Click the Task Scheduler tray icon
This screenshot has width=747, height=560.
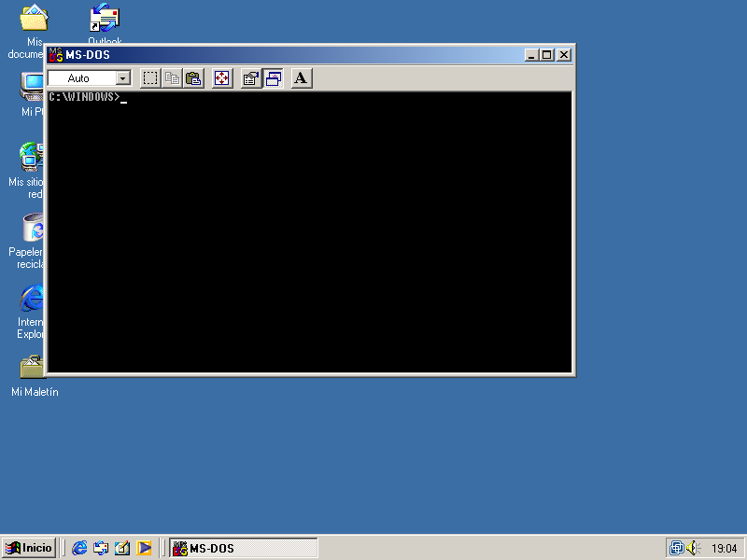676,548
